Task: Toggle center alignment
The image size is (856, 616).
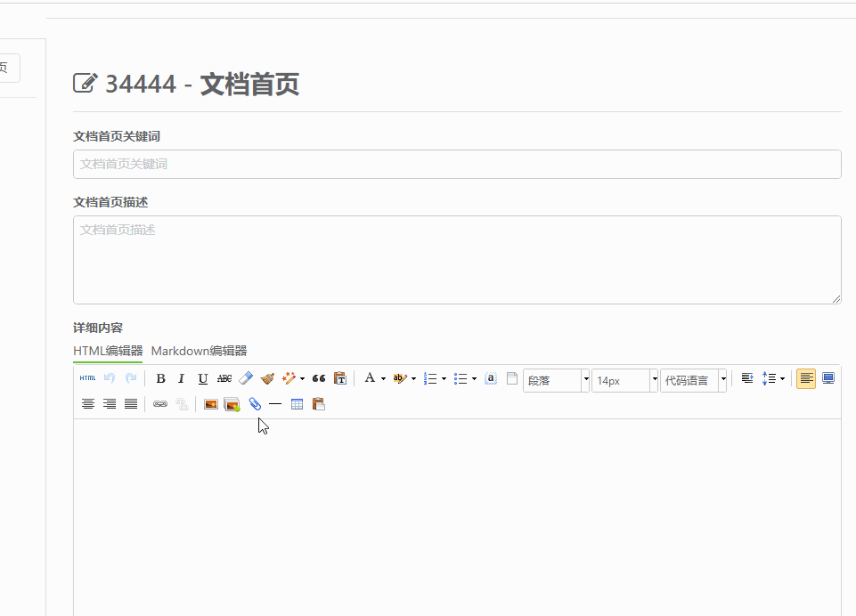Action: click(88, 404)
